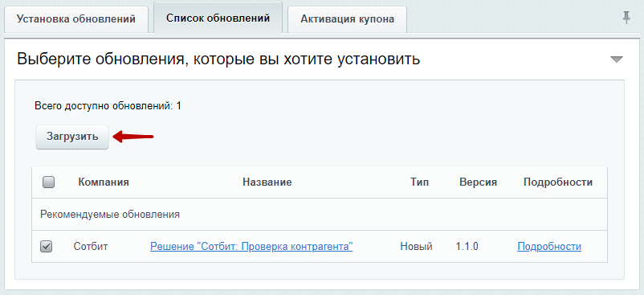Click the Компания column header

point(104,182)
